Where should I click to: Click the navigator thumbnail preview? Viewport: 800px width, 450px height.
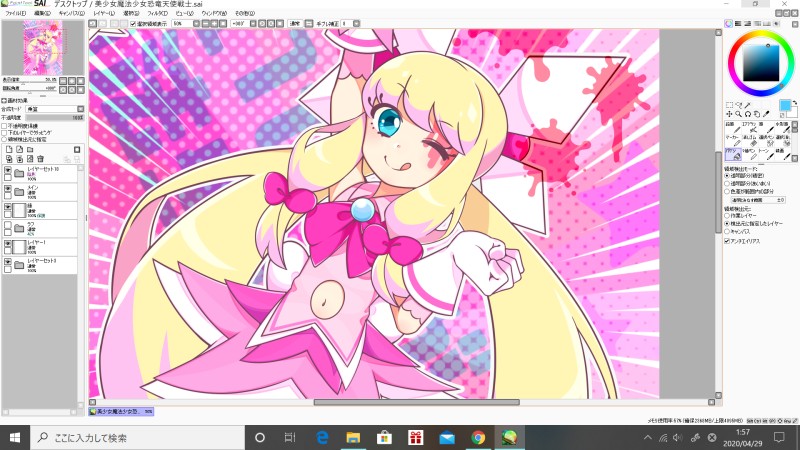pyautogui.click(x=42, y=48)
